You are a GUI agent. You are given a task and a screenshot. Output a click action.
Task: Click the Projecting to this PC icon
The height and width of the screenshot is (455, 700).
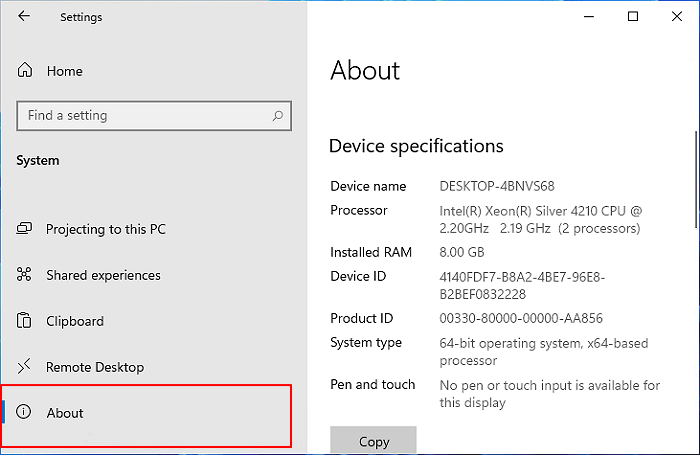coord(24,229)
